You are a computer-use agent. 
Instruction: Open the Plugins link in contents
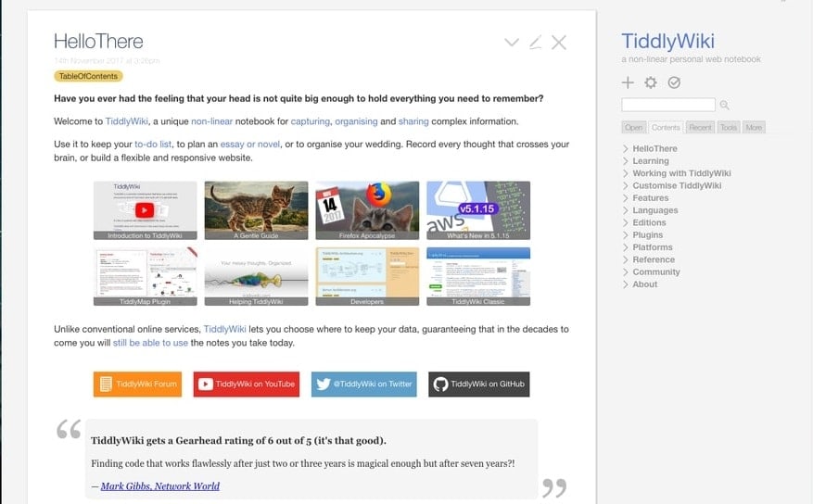tap(648, 235)
